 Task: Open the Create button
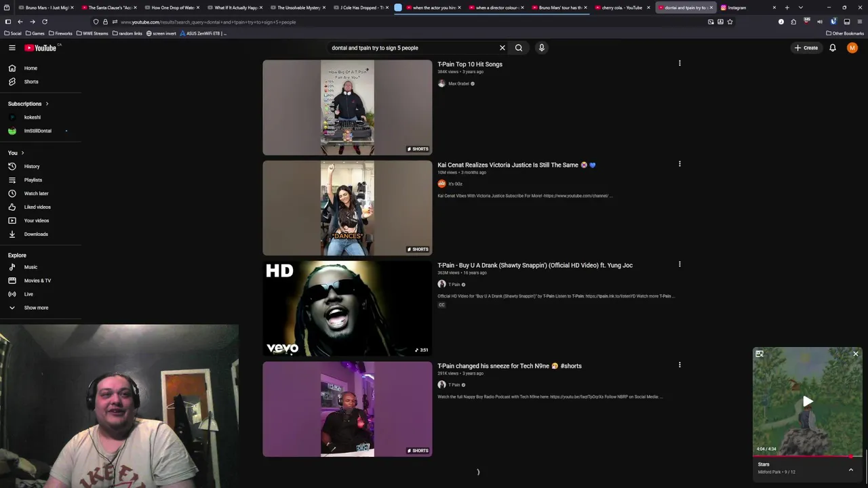click(806, 47)
